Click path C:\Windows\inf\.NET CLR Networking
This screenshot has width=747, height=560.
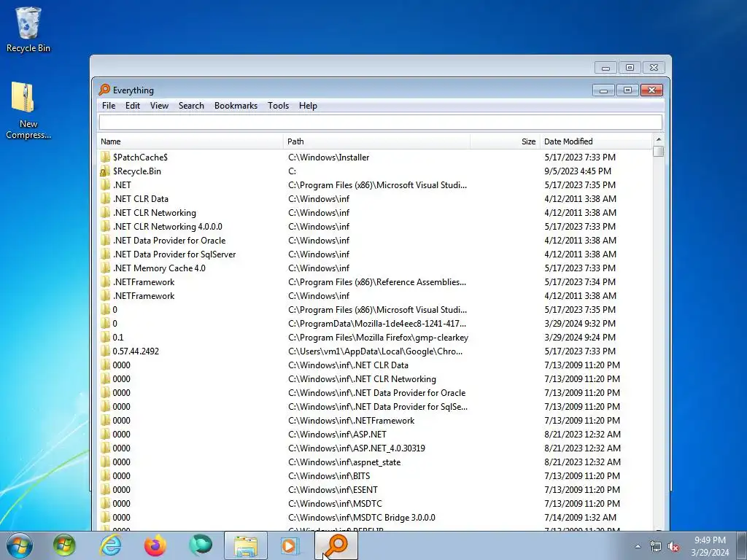click(362, 378)
